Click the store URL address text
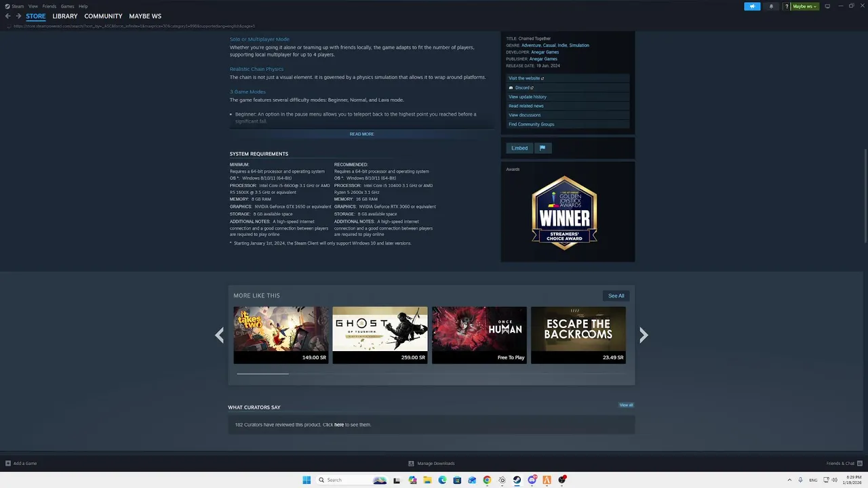 tap(133, 26)
